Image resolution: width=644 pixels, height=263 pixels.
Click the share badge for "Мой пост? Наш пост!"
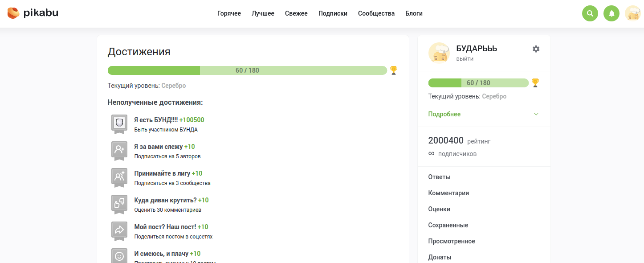coord(119,231)
